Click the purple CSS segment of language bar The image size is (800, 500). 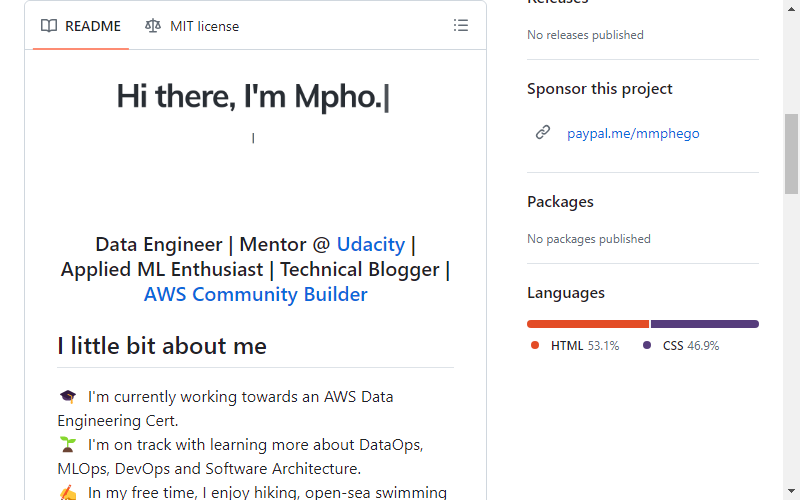705,324
